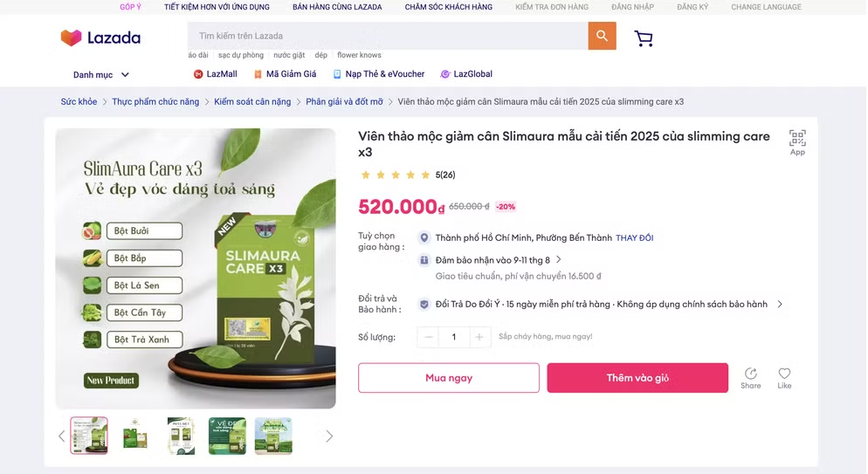Expand the Danh mục category dropdown
The image size is (868, 474).
[101, 75]
